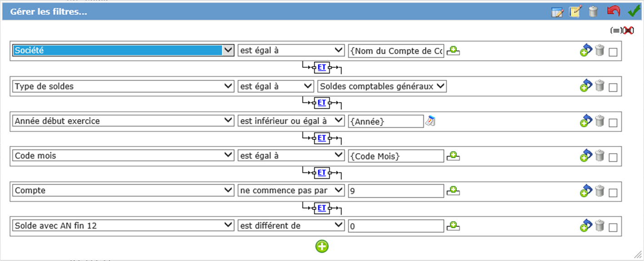Check the Société filter row checkbox

613,52
